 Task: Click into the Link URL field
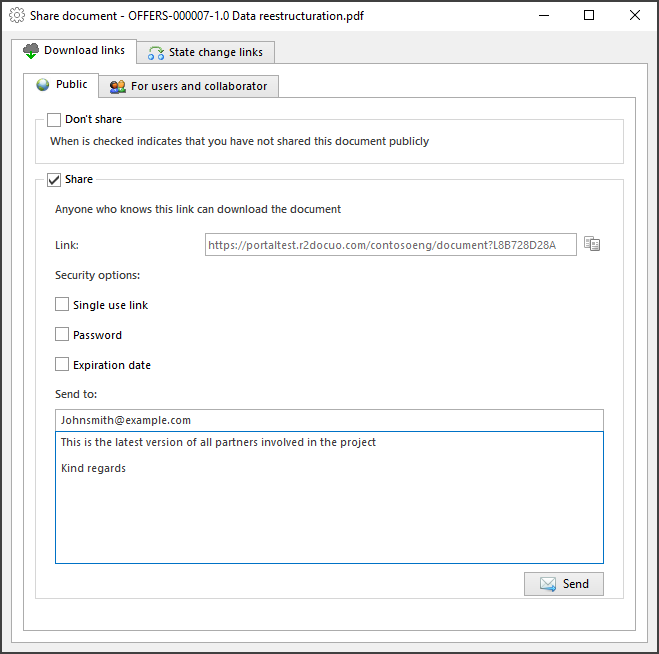pos(390,245)
